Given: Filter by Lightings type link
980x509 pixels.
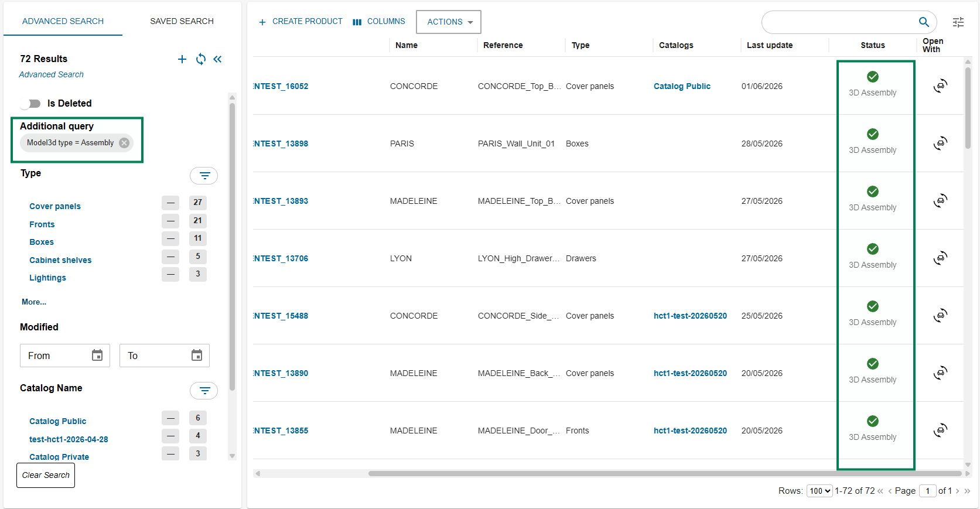Looking at the screenshot, I should pos(47,278).
